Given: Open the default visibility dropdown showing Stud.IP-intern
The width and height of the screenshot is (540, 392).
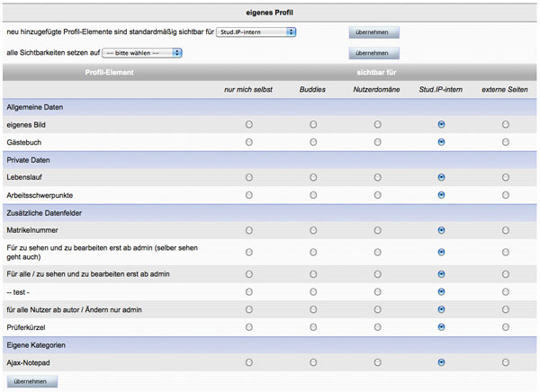Looking at the screenshot, I should (256, 32).
